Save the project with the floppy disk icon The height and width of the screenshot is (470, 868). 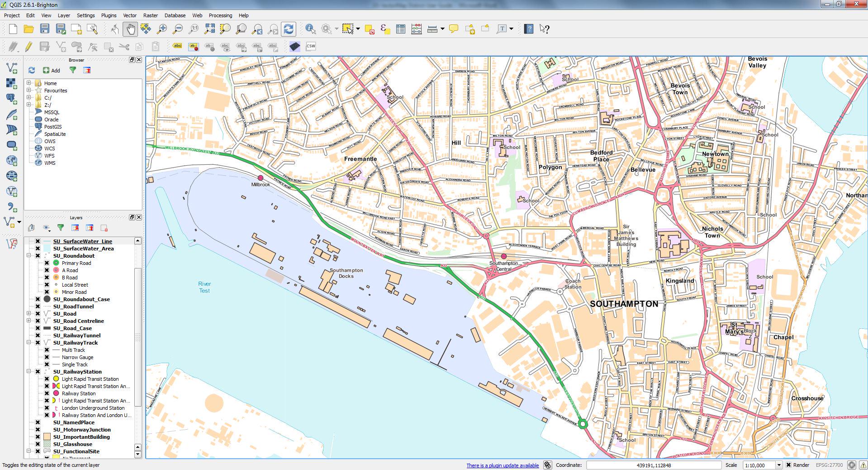coord(44,29)
